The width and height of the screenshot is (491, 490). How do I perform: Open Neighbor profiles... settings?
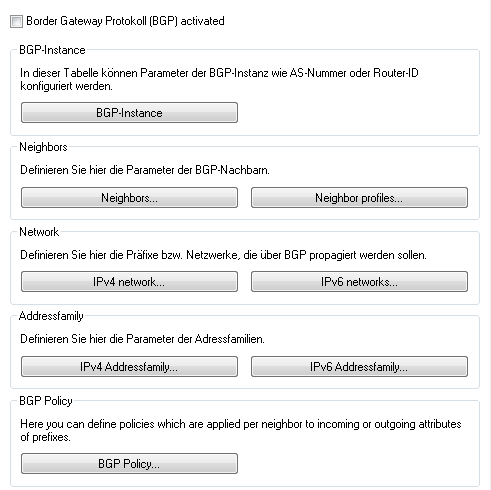tap(359, 198)
